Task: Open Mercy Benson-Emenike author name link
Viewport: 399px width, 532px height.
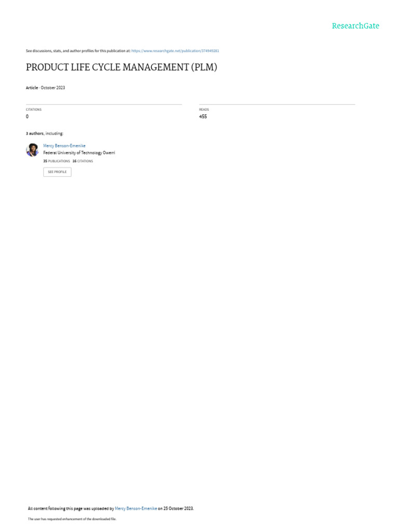Action: 64,145
